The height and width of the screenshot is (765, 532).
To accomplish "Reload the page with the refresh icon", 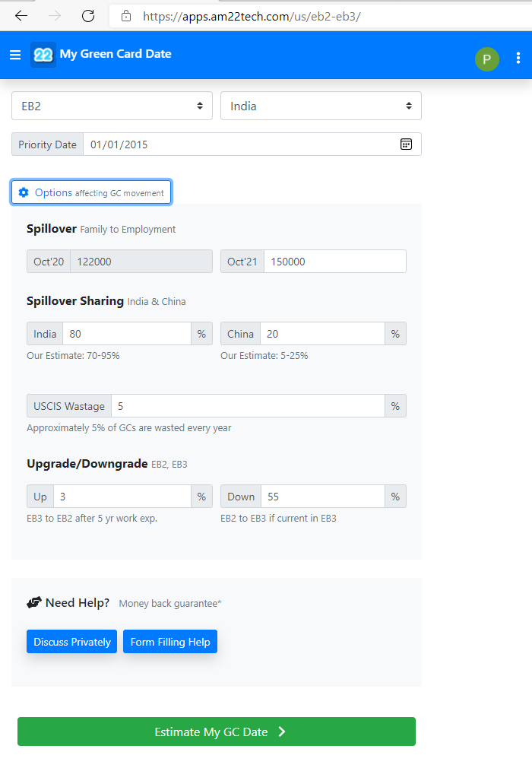I will coord(88,16).
